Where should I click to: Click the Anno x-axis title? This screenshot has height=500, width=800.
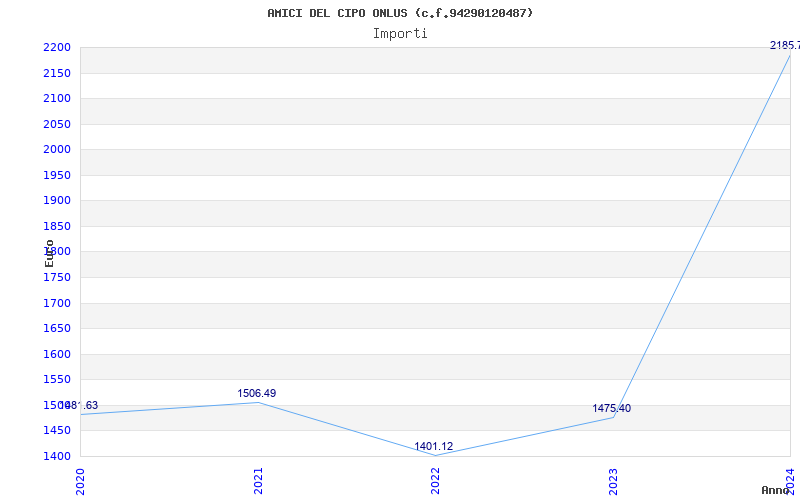click(x=776, y=490)
